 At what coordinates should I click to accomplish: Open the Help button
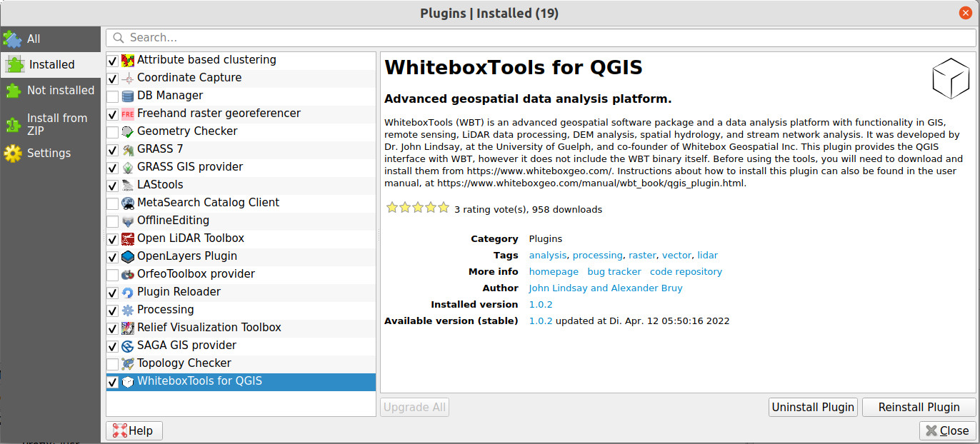[134, 430]
